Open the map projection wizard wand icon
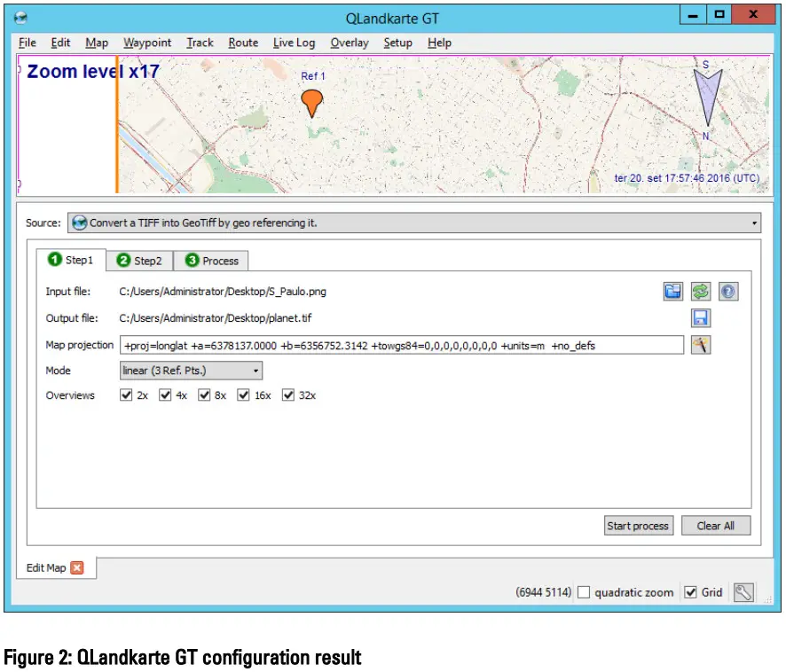786x672 pixels. point(701,345)
